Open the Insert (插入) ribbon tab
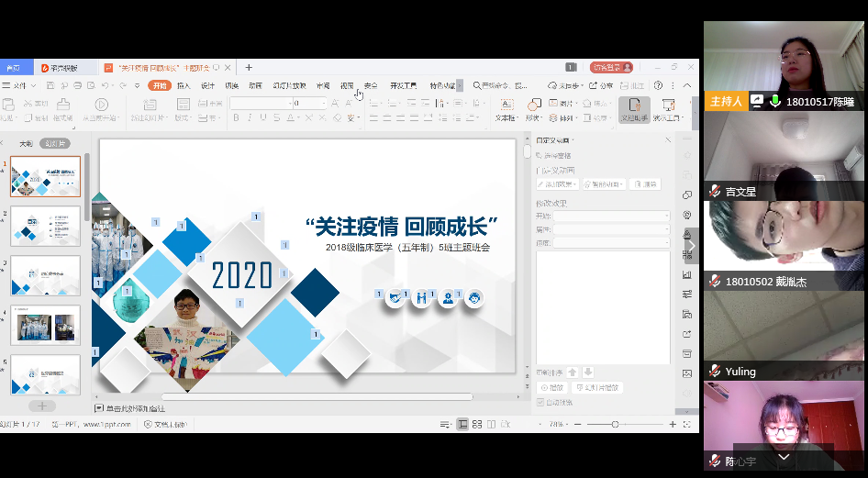Screen dimensions: 868x478 tap(184, 85)
